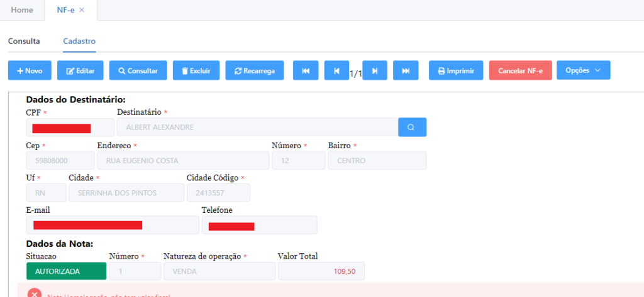The width and height of the screenshot is (644, 297).
Task: Jump to first record arrow
Action: [306, 70]
